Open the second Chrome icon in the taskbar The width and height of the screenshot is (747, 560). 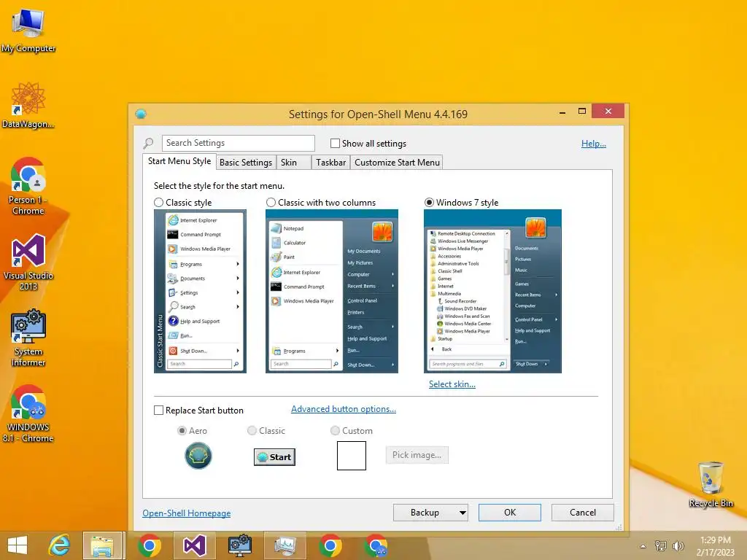(x=330, y=545)
